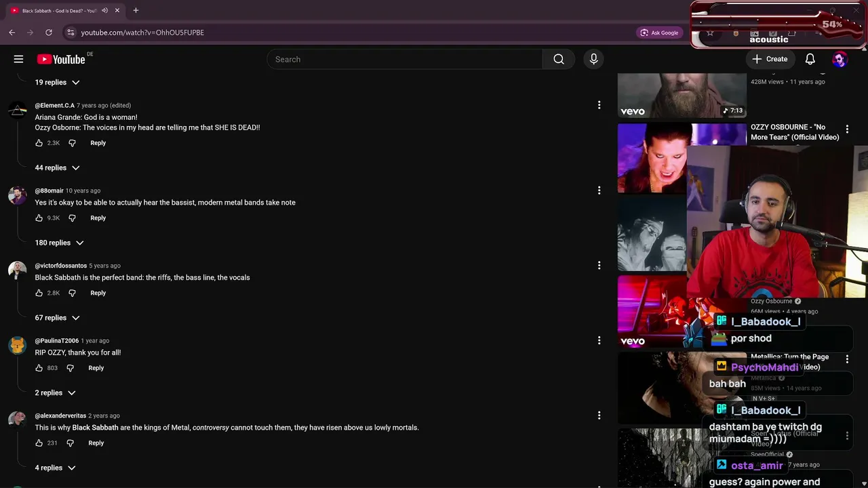Like the "RIP OZZY" comment
Viewport: 868px width, 488px height.
(x=39, y=368)
